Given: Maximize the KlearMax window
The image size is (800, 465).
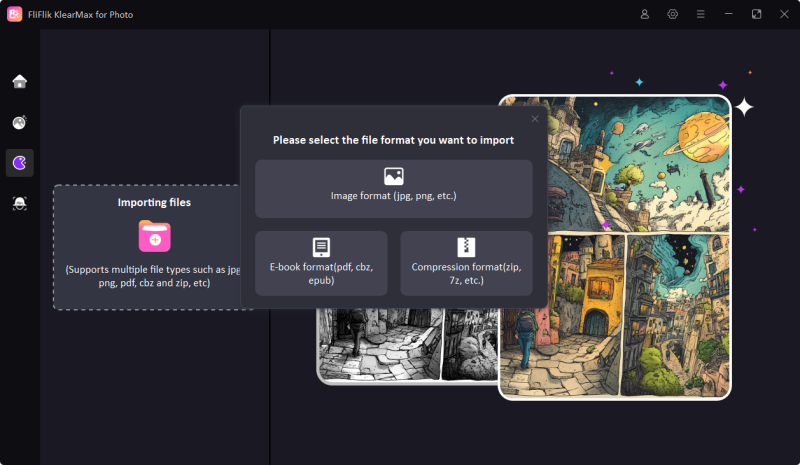Looking at the screenshot, I should coord(756,14).
